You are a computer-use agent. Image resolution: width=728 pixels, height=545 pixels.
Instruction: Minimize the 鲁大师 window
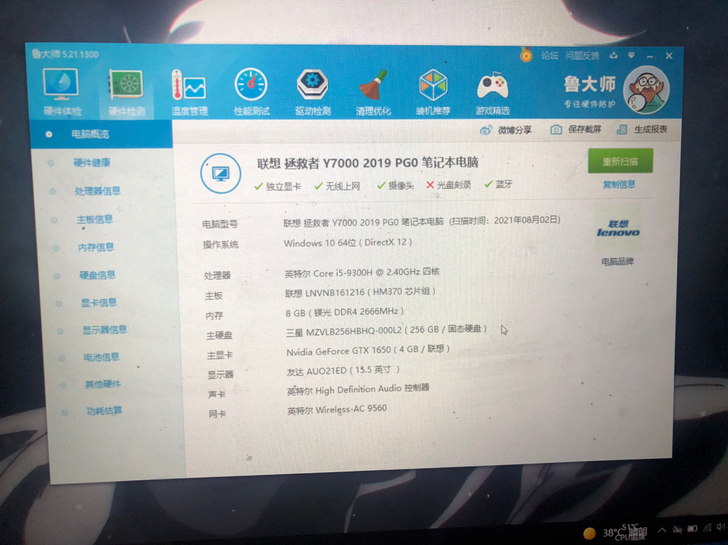(650, 56)
